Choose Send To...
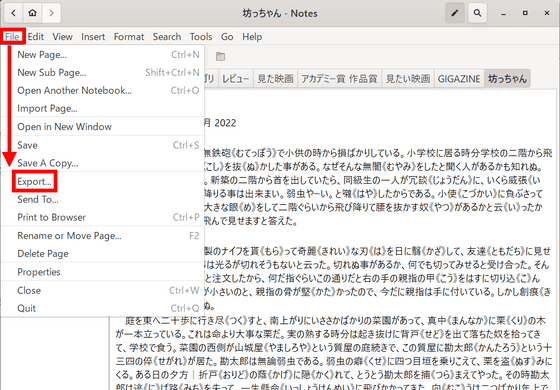560x390 pixels. [x=103, y=199]
